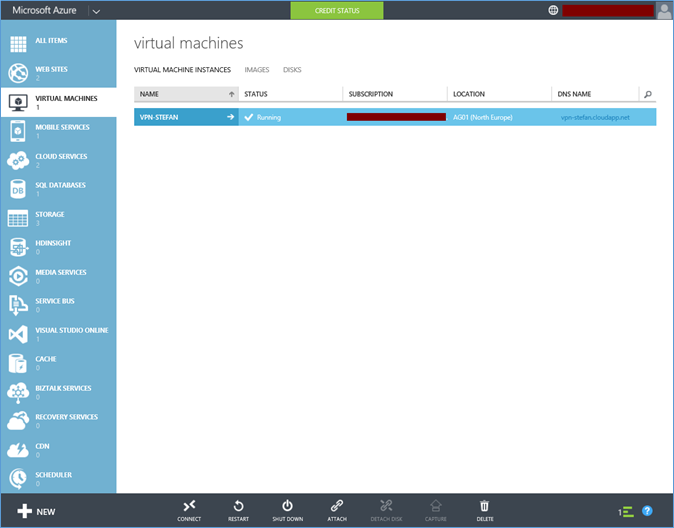
Task: Click the Storage label in sidebar
Action: [50, 214]
